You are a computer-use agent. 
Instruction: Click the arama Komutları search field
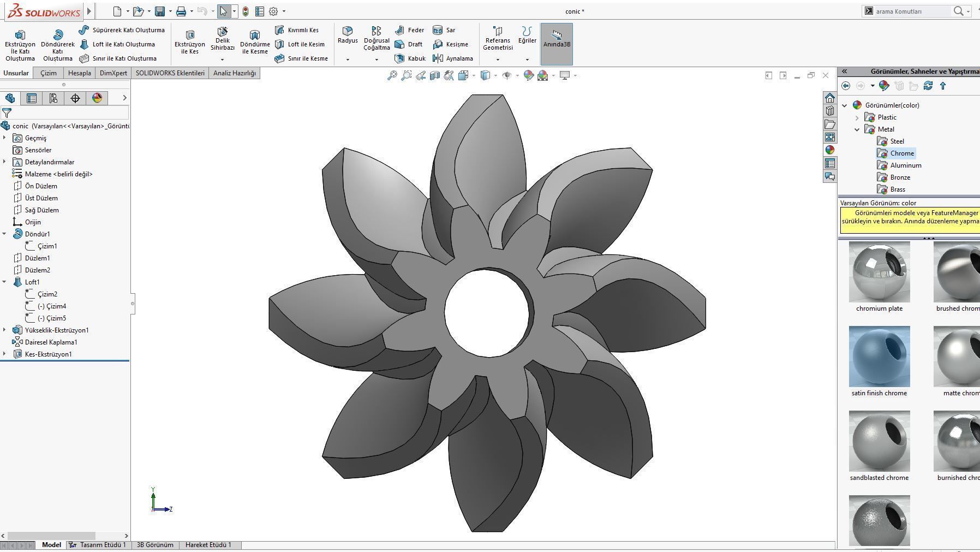[x=912, y=11]
